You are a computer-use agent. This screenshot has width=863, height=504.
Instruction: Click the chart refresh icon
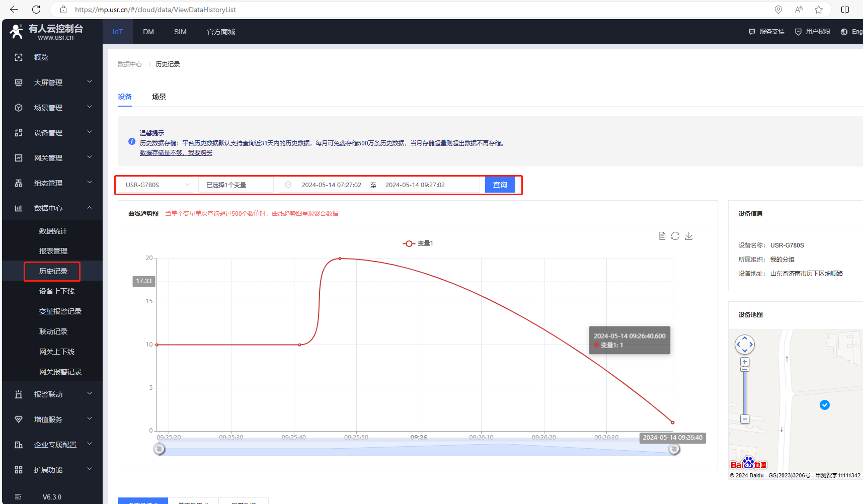[675, 236]
